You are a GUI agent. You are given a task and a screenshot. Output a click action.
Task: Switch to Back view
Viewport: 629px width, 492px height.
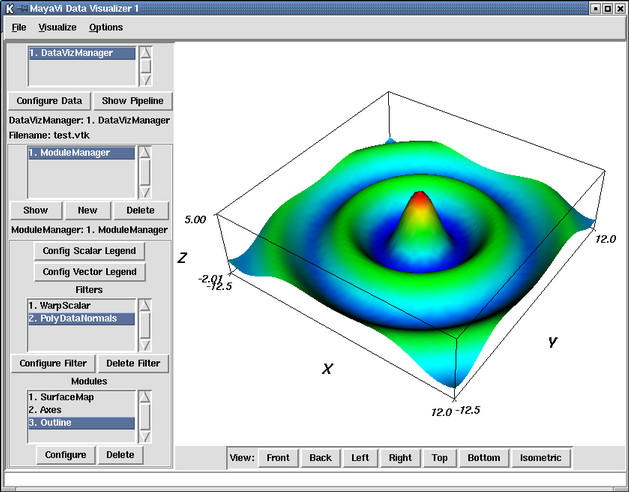click(x=321, y=458)
